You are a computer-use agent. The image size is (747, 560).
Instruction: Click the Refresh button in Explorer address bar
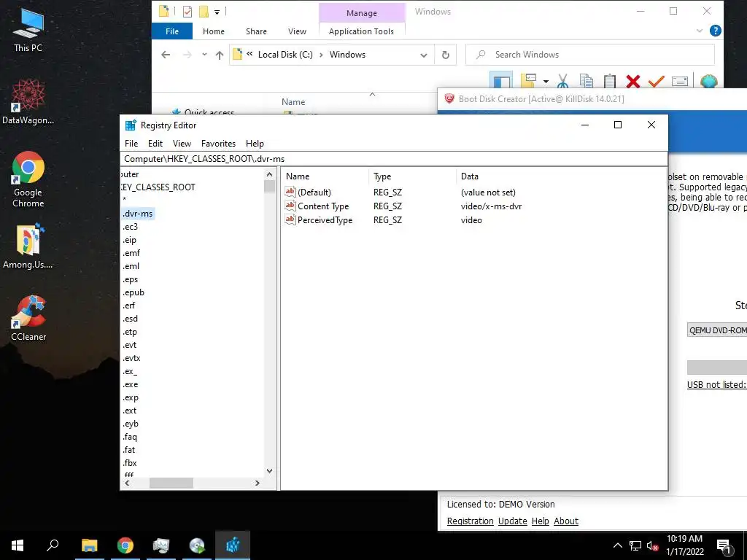click(446, 55)
